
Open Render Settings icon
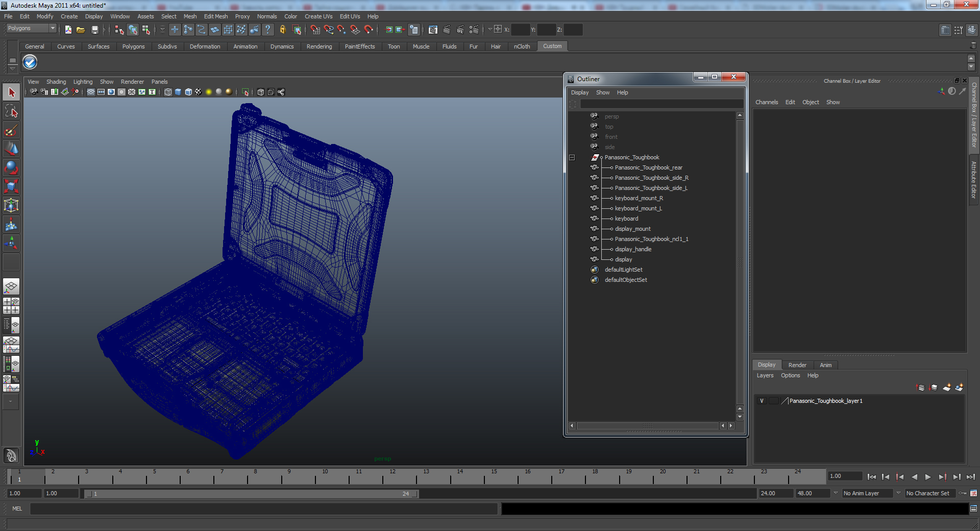tap(474, 30)
